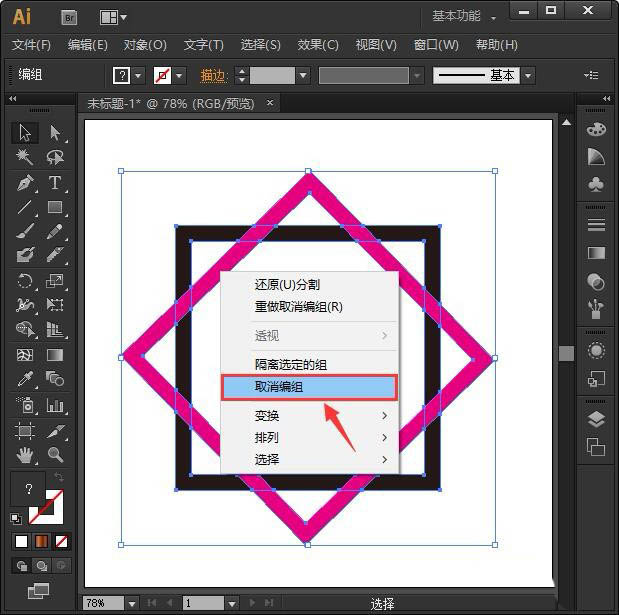Open the 基本功能 workspace switcher
The width and height of the screenshot is (619, 615).
point(463,16)
